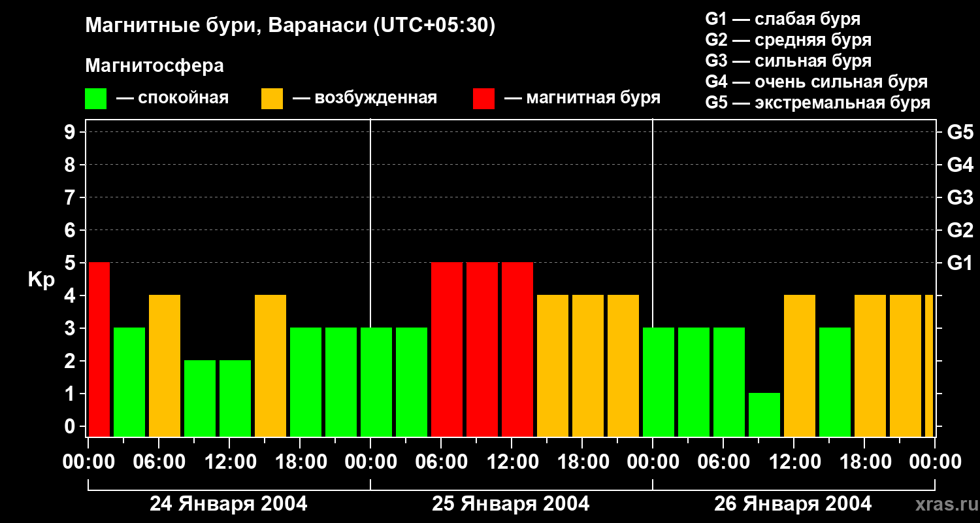Click the G5 label on right axis
This screenshot has width=980, height=523.
tap(960, 132)
